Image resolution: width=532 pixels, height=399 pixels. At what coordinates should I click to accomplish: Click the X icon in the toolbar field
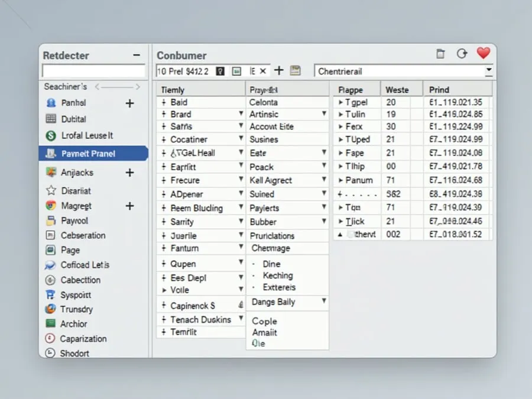[263, 72]
